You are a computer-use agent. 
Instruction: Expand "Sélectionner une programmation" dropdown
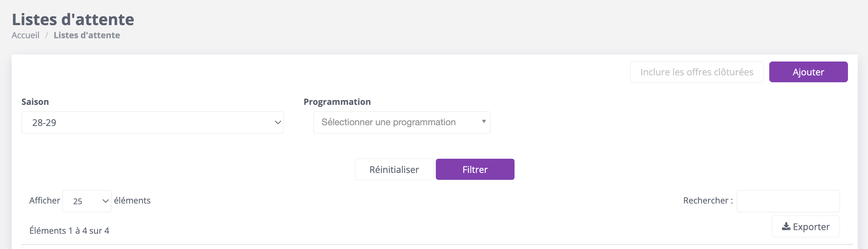(401, 122)
